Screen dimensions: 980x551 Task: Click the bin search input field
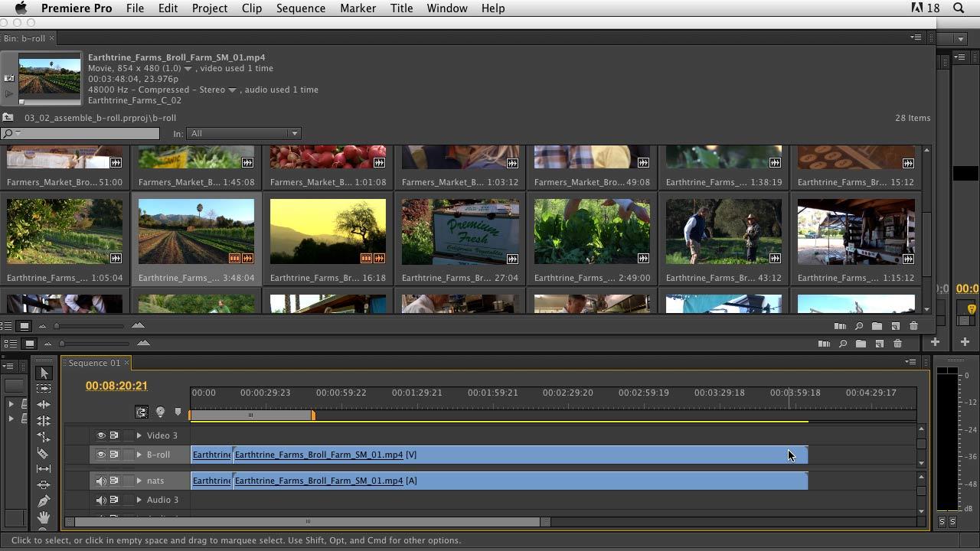pyautogui.click(x=80, y=133)
